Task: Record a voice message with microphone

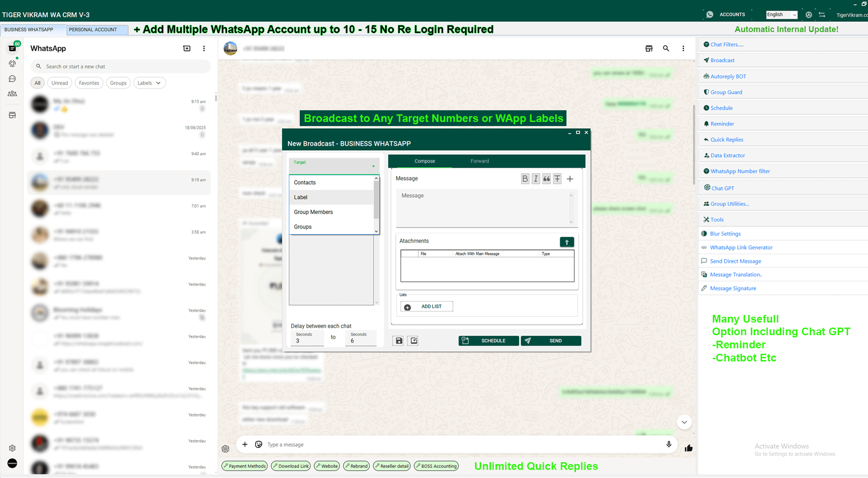Action: (x=669, y=445)
